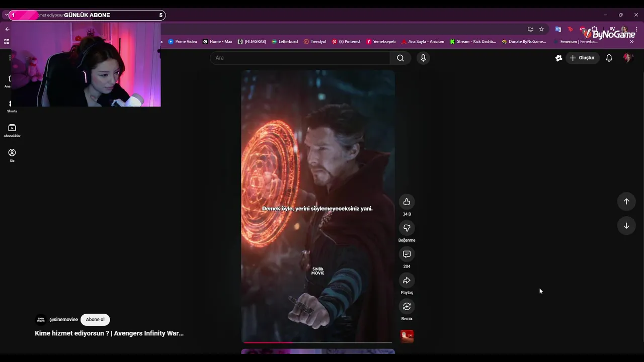Screen dimensions: 644x362
Task: Subscribe with the Abone ol button
Action: tap(95, 320)
